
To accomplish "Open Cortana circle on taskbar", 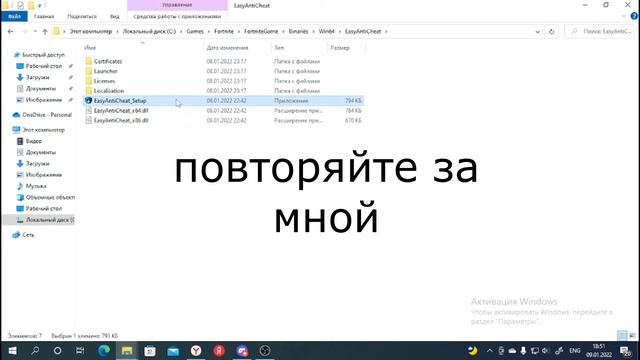I will pyautogui.click(x=58, y=351).
